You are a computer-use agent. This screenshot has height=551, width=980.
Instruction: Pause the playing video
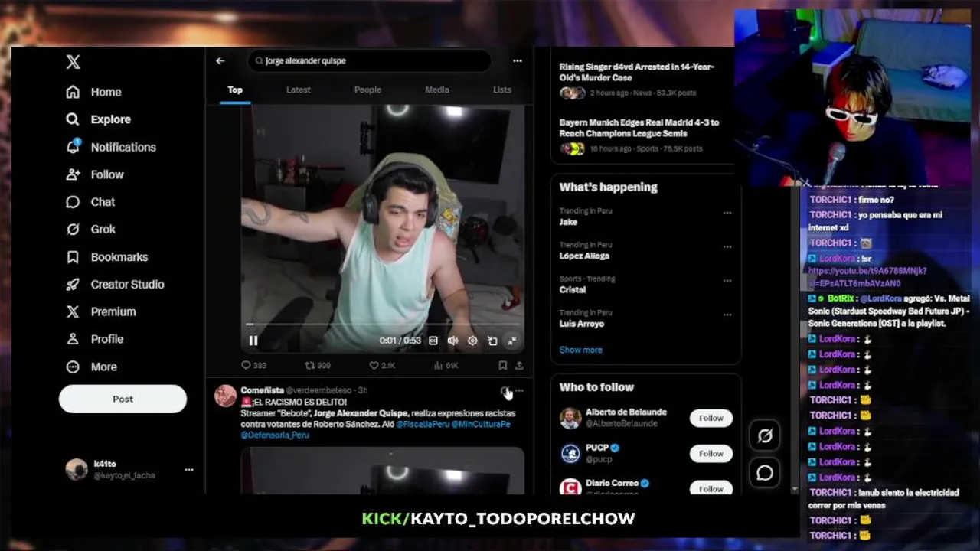253,341
